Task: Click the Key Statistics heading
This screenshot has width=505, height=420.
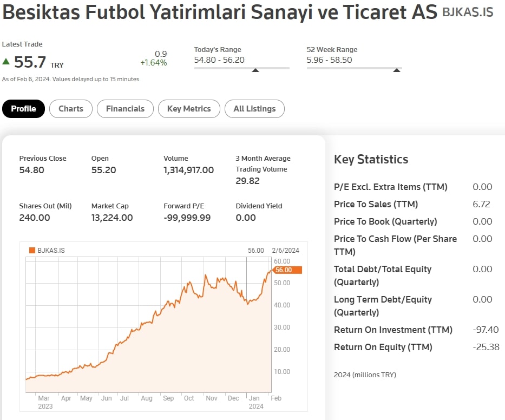Action: (x=371, y=160)
